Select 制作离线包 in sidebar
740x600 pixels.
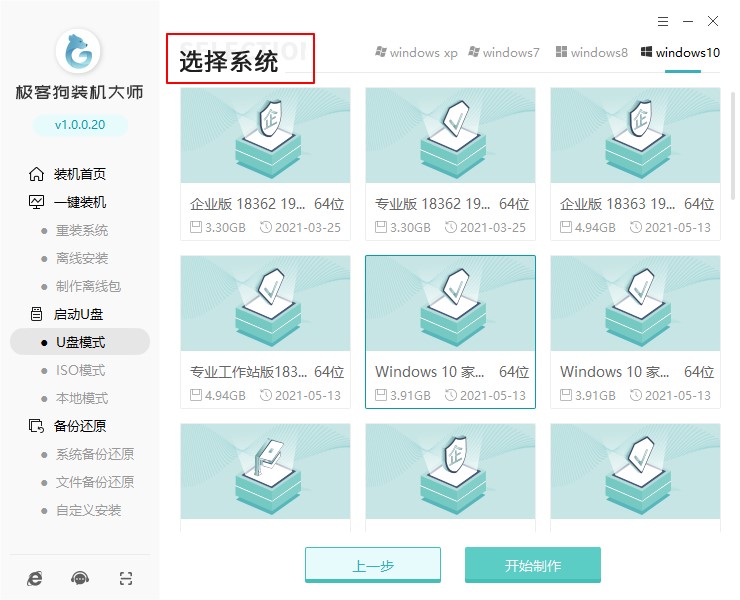tap(88, 286)
